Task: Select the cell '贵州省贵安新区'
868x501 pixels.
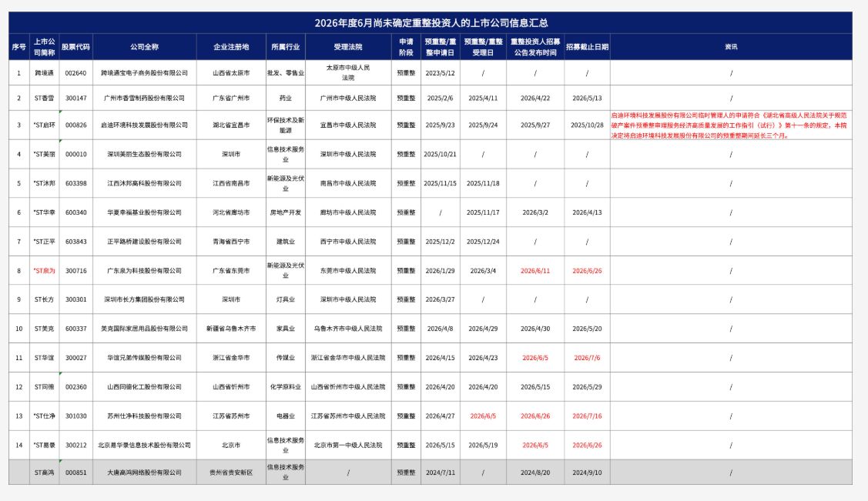Action: coord(231,473)
